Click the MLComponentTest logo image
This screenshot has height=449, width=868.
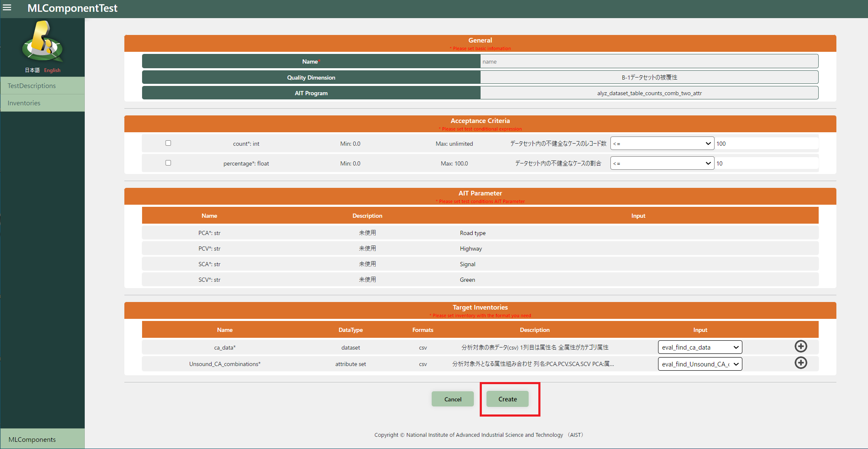pyautogui.click(x=42, y=42)
